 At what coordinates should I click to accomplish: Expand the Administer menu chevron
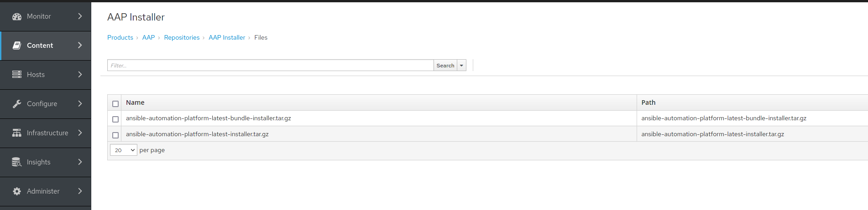80,191
